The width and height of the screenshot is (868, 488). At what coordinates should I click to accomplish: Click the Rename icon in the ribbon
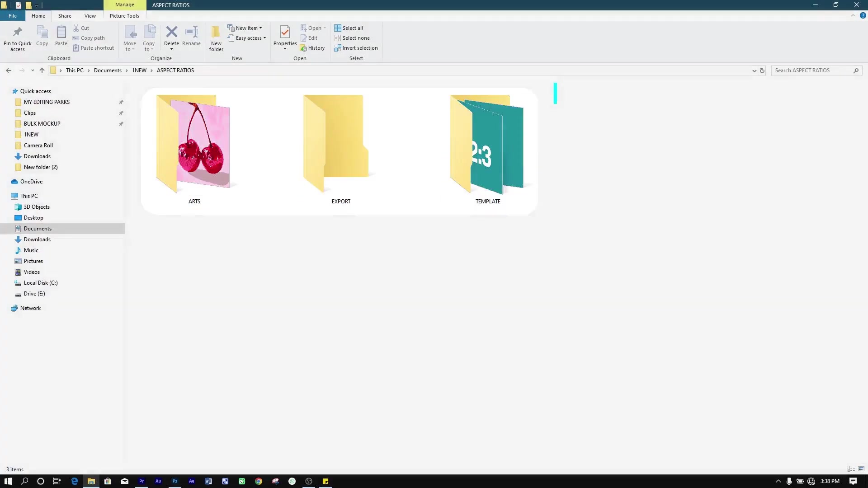coord(191,36)
